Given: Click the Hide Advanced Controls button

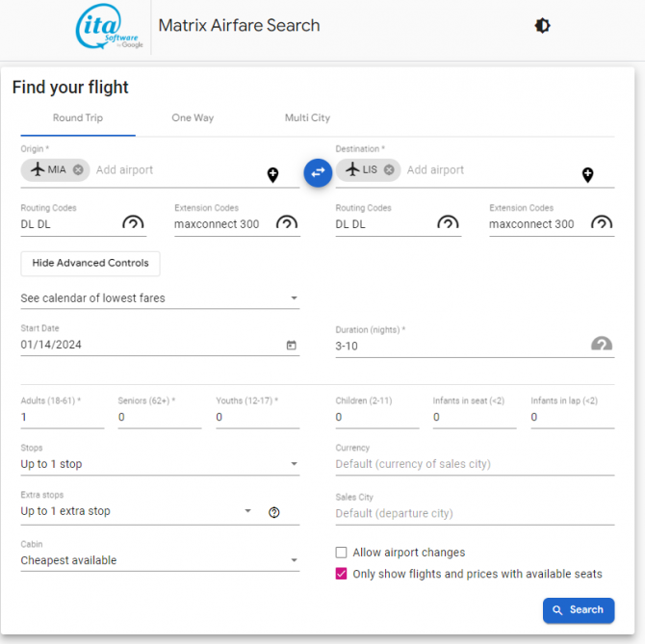Looking at the screenshot, I should point(90,264).
